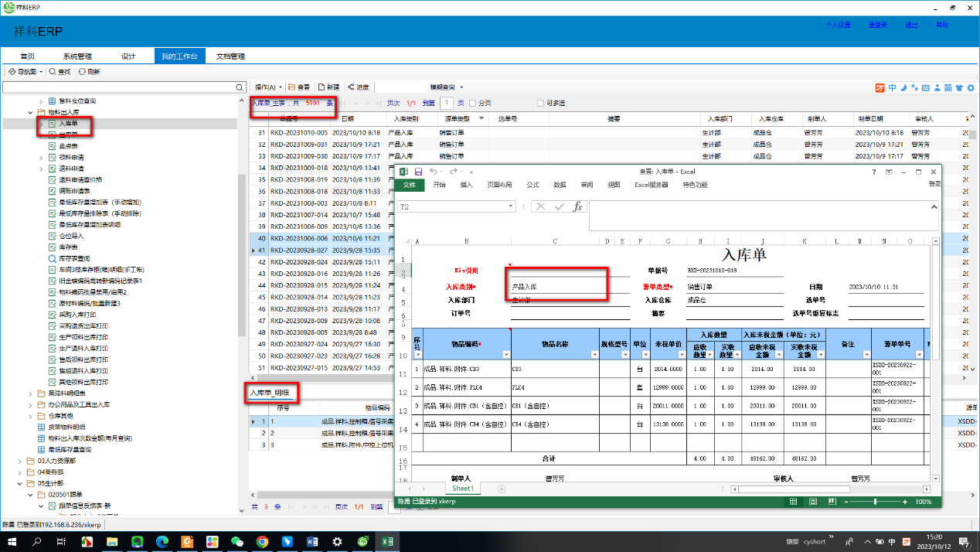The image size is (980, 552).
Task: Switch to the 系统管理 tab
Action: click(77, 56)
